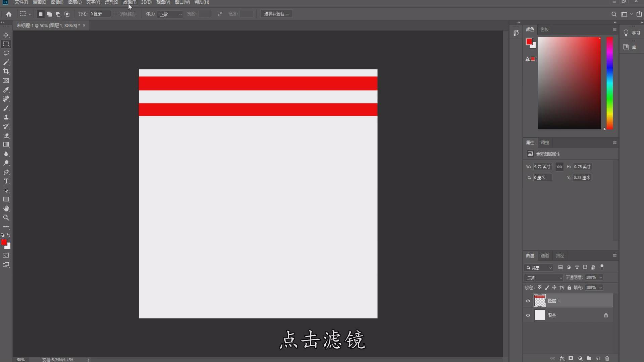Toggle visibility of 背景 layer
This screenshot has height=362, width=644.
(x=528, y=315)
